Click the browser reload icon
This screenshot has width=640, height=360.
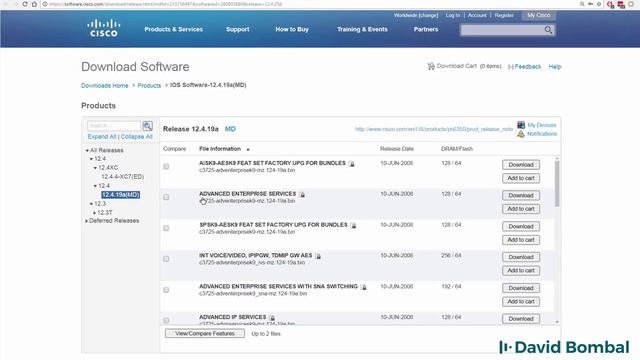point(25,4)
